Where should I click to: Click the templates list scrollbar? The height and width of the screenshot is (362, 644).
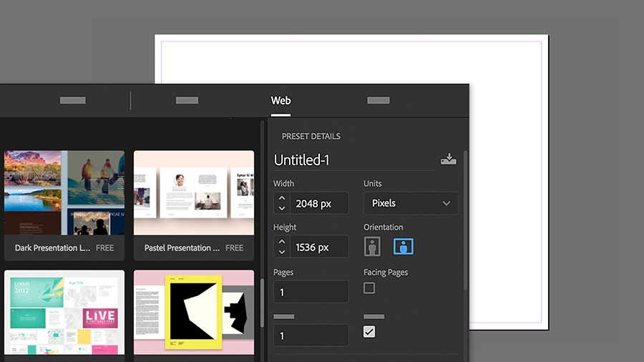click(262, 303)
